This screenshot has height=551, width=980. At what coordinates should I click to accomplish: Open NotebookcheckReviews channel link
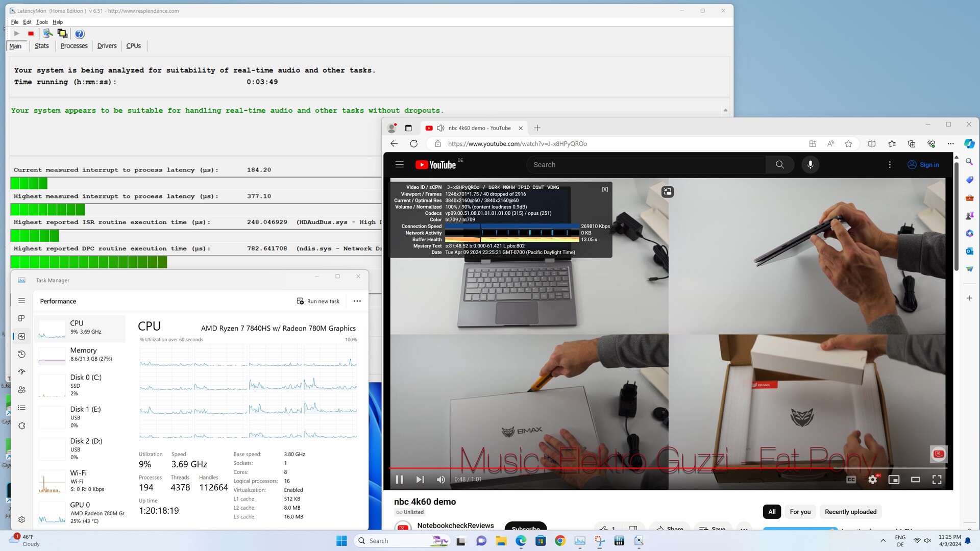coord(455,525)
